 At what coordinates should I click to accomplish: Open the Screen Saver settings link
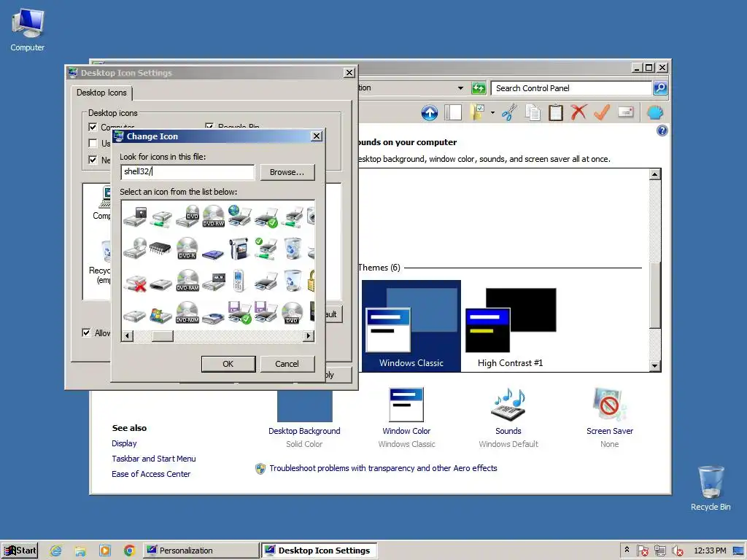coord(610,431)
